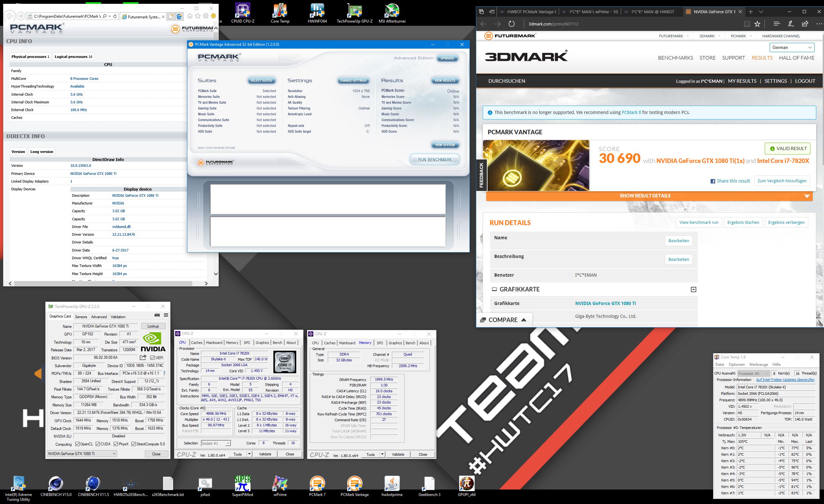
Task: Click GPU-Z BIOS export share icon
Action: coord(143,357)
